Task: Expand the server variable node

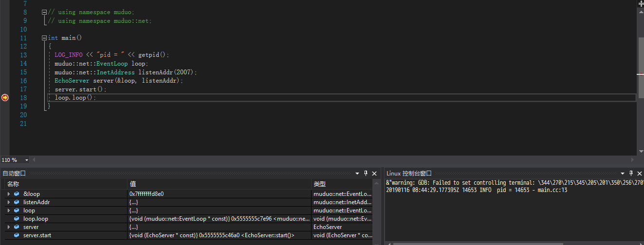Action: click(8, 227)
